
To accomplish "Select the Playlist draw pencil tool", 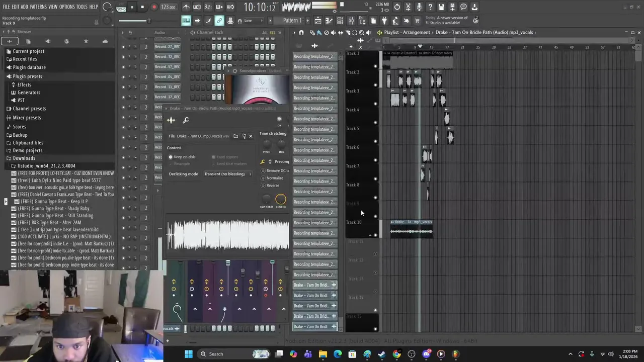I will pyautogui.click(x=312, y=33).
